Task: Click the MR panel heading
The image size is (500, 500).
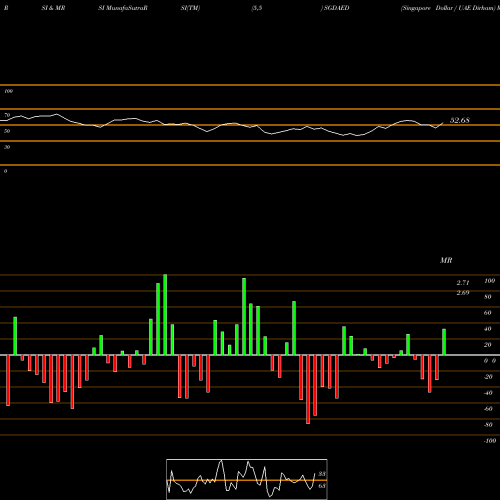Action: click(x=446, y=260)
